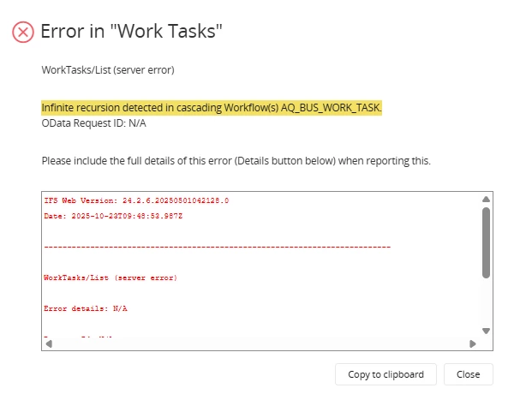Click the 'Error details: N/A' line
Viewport: 532px width, 400px height.
pyautogui.click(x=85, y=307)
